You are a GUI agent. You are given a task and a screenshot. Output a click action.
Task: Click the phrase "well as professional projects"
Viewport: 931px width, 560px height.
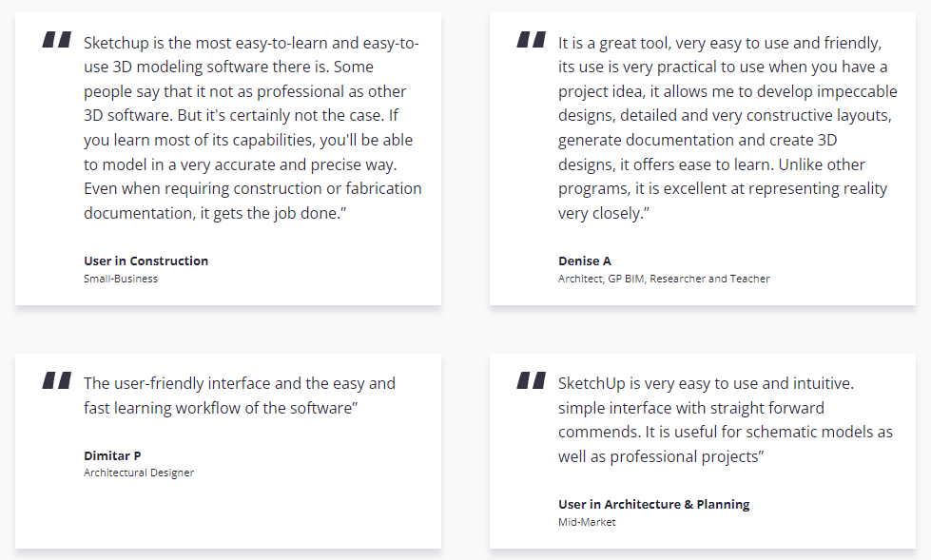(658, 456)
